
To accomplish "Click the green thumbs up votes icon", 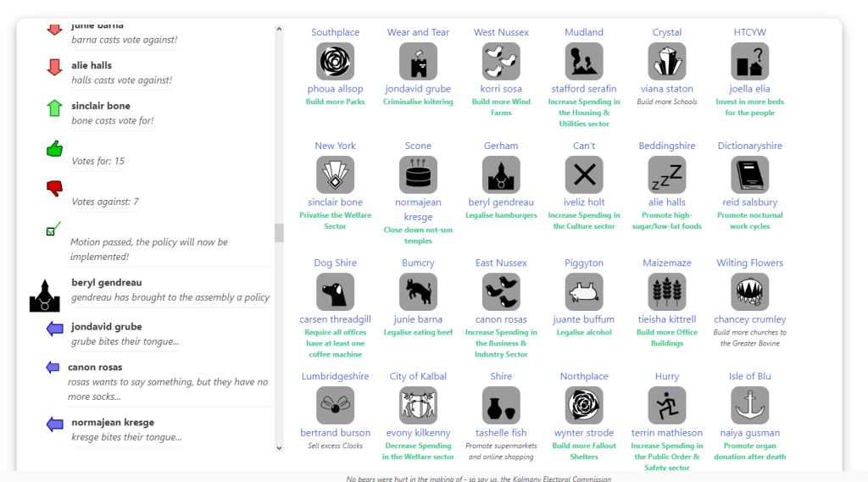I will click(x=54, y=149).
